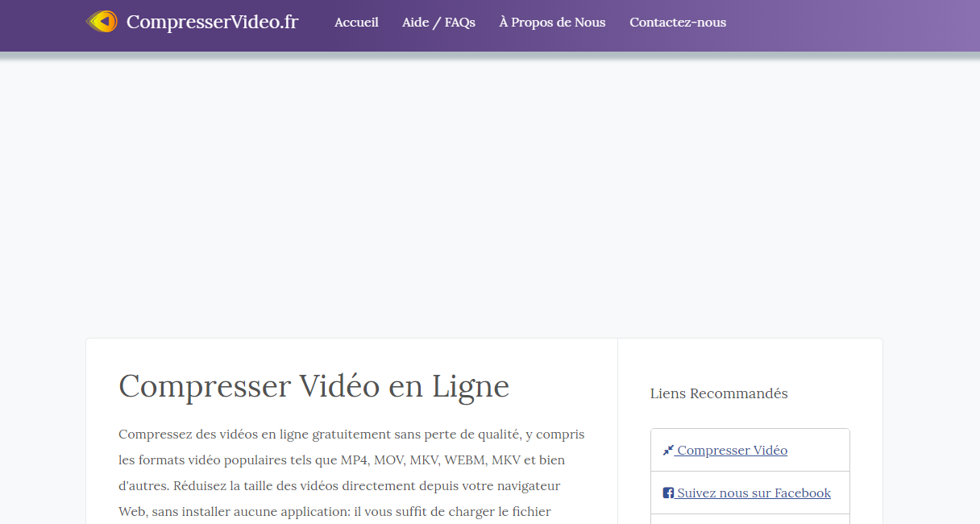Open À Propos de Nous page
980x524 pixels.
pos(552,23)
